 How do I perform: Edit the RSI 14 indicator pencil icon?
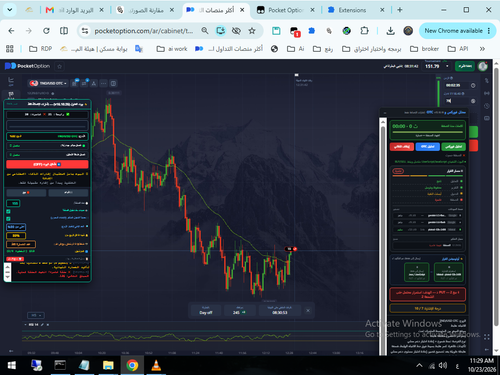[42, 324]
